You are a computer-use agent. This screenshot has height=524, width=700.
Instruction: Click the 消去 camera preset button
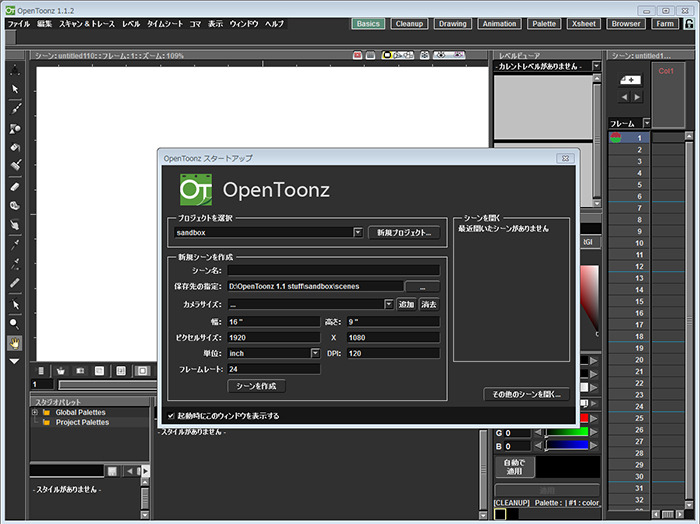tap(429, 304)
